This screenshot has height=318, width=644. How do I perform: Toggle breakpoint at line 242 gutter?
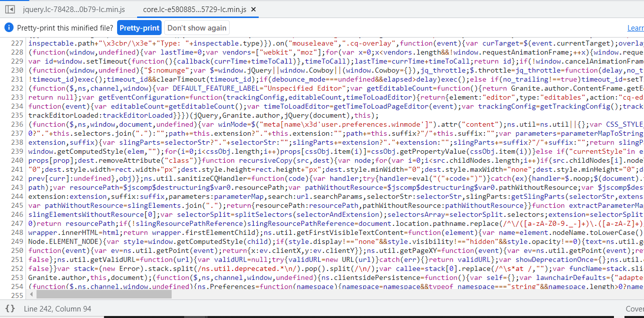17,179
